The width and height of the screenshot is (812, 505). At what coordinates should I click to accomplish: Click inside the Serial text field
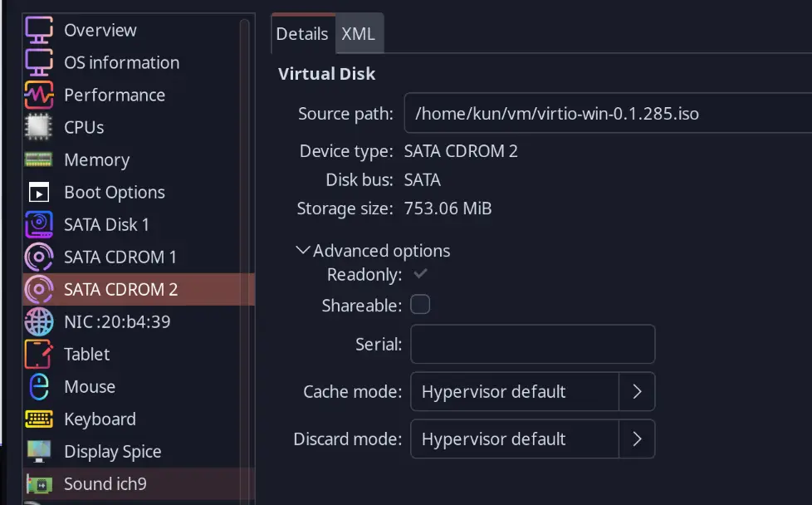coord(532,344)
